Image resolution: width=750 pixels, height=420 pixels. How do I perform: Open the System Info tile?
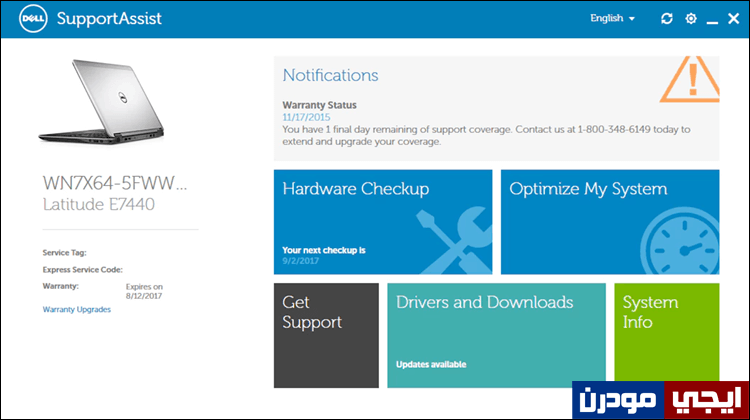tap(667, 335)
